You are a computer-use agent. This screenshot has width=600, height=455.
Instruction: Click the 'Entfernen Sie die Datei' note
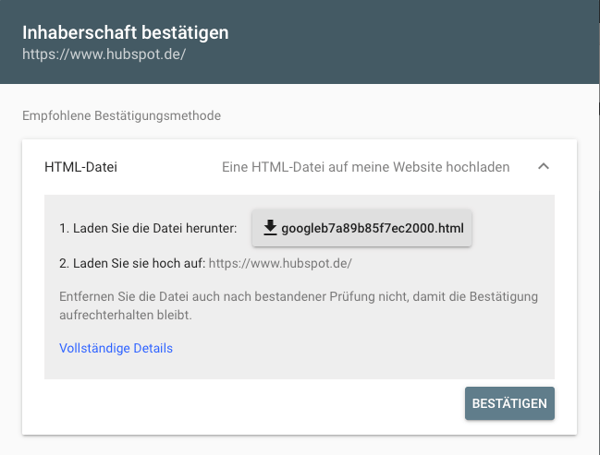pos(298,306)
